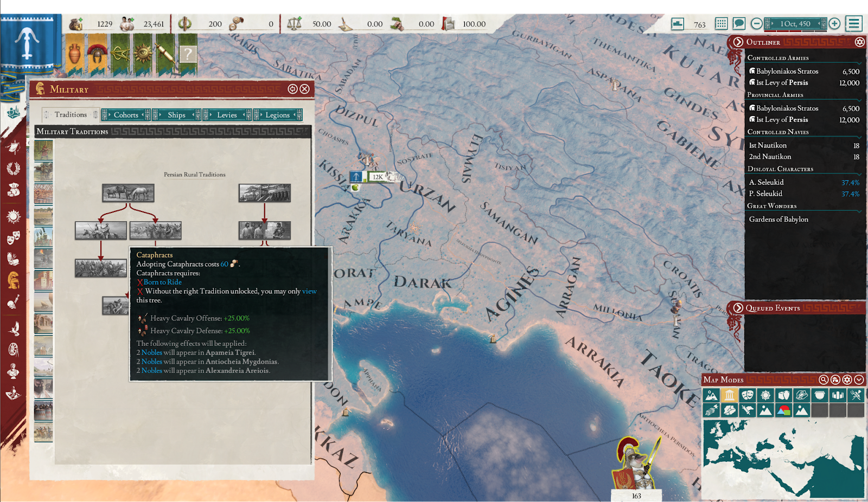Screen dimensions: 868x502
Task: Toggle the political map mode temple icon
Action: (729, 395)
